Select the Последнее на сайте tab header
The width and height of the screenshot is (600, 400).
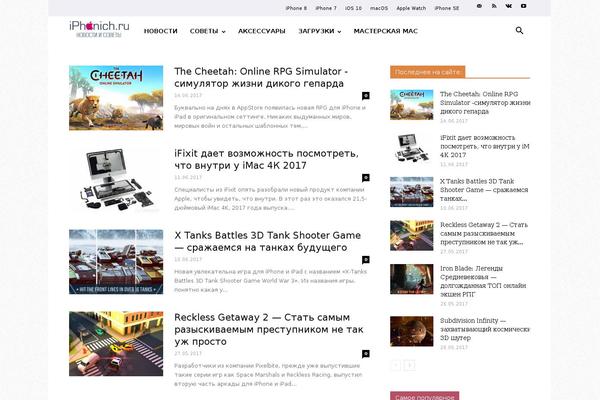(427, 72)
